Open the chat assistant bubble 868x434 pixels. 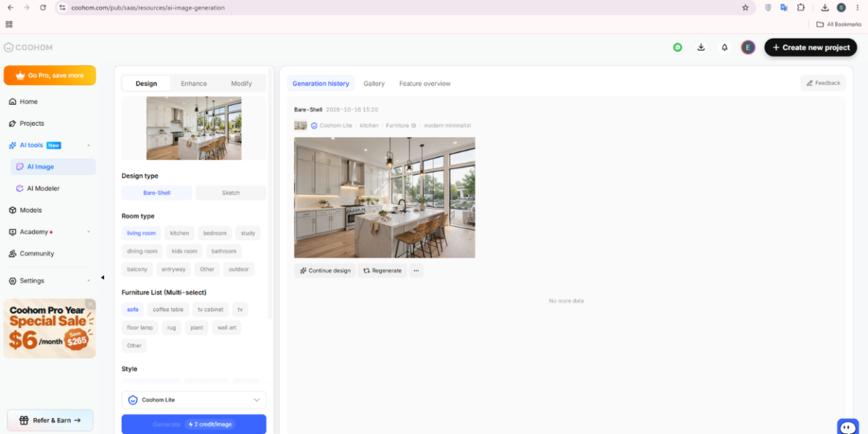click(848, 426)
